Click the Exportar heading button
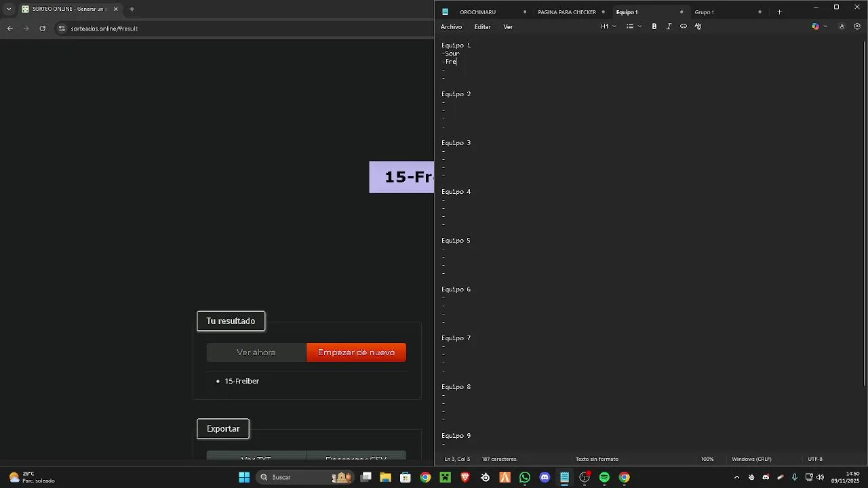 (223, 429)
